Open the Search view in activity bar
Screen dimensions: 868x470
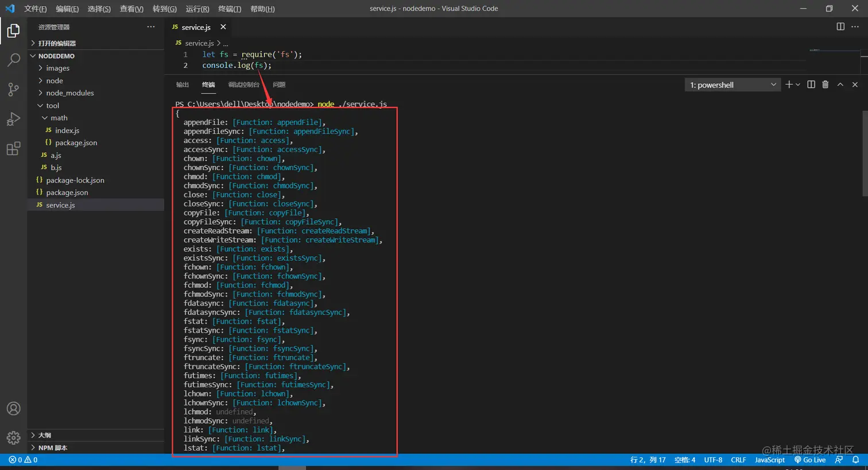13,60
